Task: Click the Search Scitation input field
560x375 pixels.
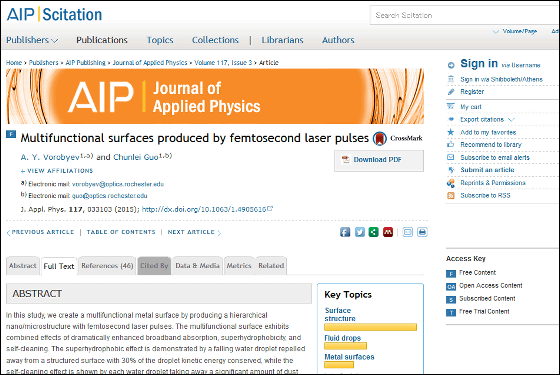Action: 464,15
